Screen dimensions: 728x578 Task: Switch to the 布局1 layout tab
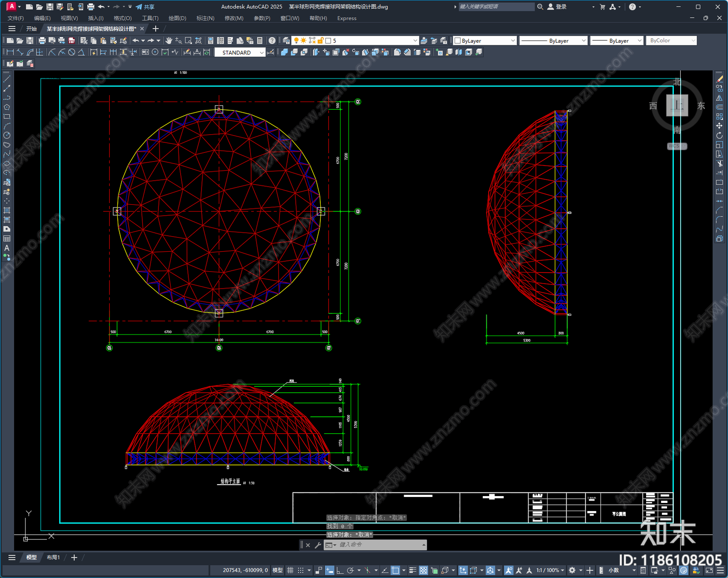(53, 557)
